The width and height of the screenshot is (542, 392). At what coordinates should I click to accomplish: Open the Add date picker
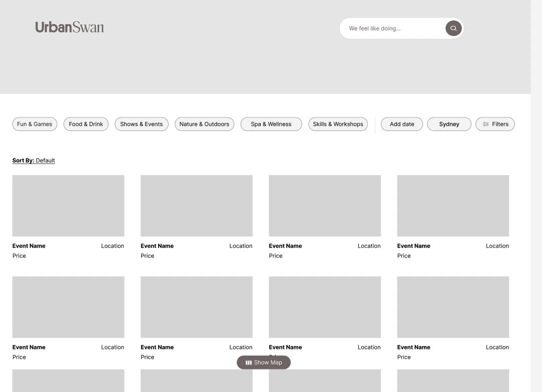[402, 124]
